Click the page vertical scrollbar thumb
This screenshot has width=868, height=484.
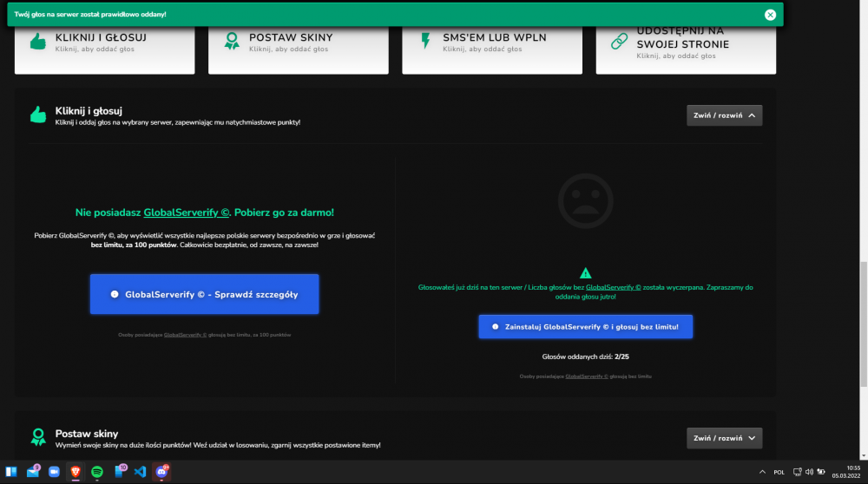tap(864, 324)
